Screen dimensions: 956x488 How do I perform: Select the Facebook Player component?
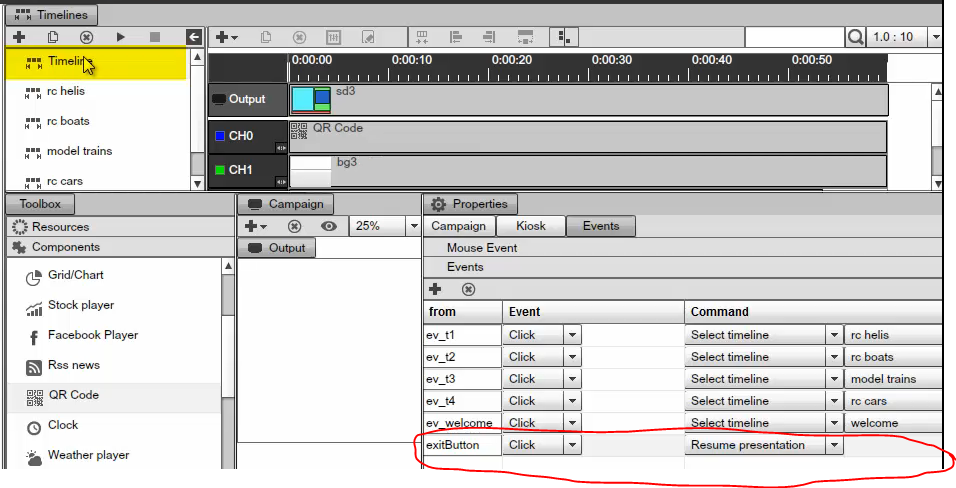(x=92, y=335)
